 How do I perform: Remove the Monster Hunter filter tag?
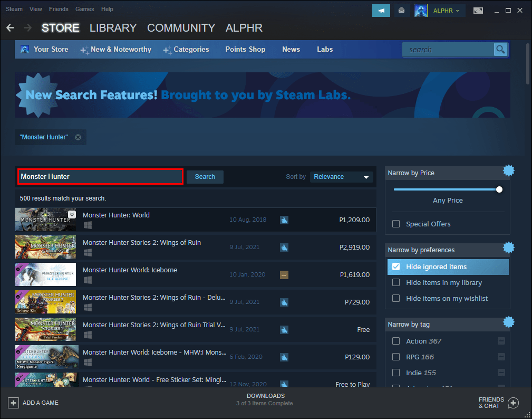(78, 137)
